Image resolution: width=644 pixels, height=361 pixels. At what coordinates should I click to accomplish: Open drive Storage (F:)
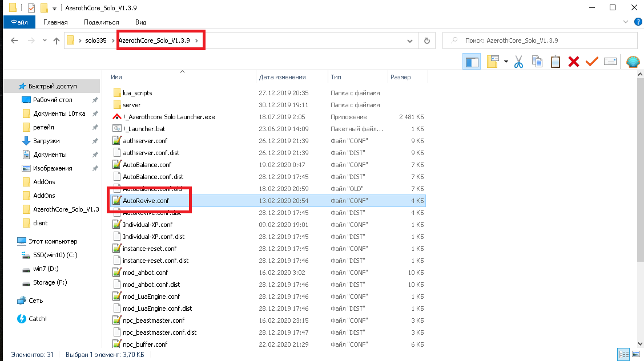tap(50, 282)
